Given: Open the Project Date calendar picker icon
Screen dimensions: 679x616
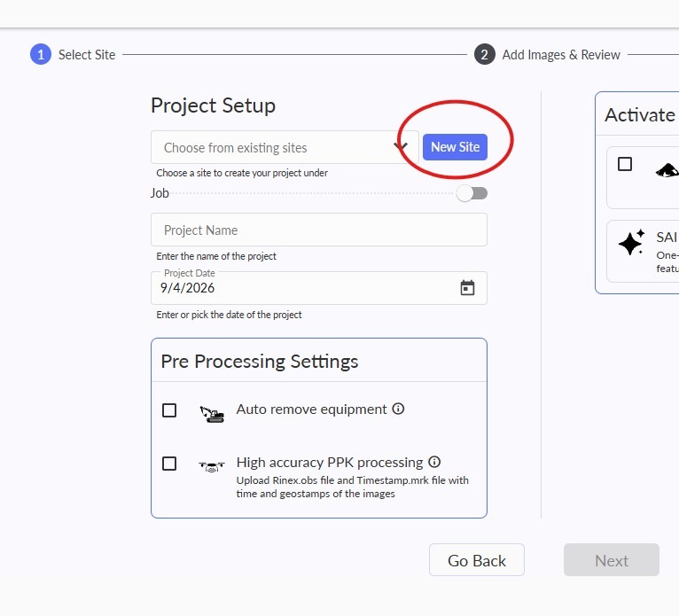Looking at the screenshot, I should 467,288.
